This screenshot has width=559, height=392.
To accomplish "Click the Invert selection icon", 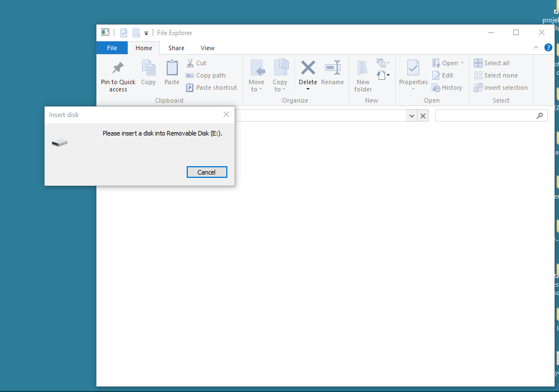I will [478, 88].
